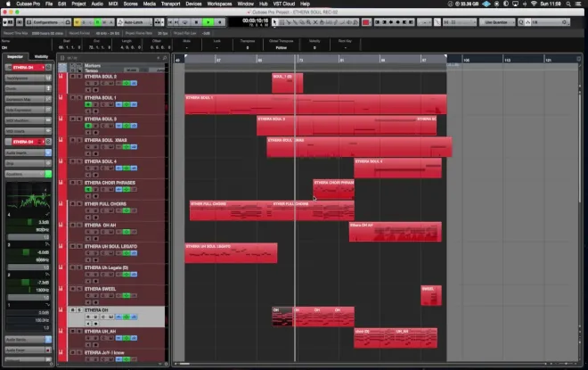Solo the ETHERA OH track
Screen dimensions: 588x370
coord(79,310)
